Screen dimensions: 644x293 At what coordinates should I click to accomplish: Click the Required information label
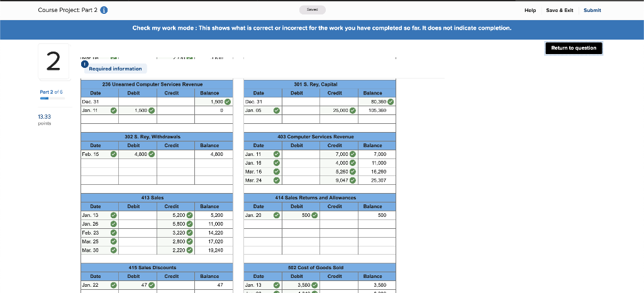coord(116,69)
